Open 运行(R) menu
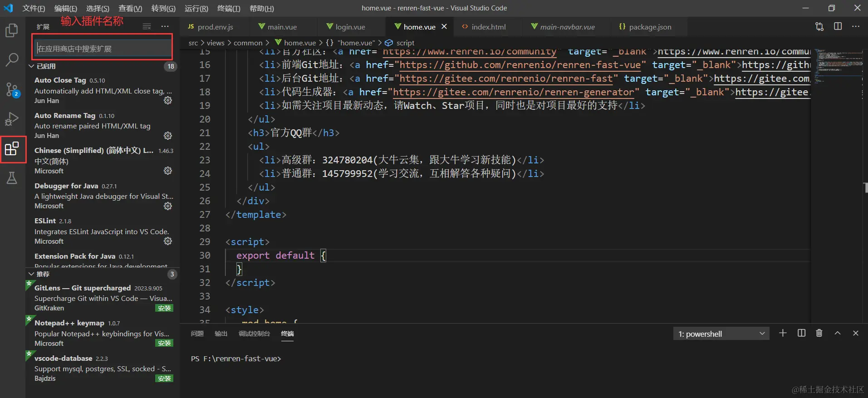The width and height of the screenshot is (868, 398). [196, 8]
